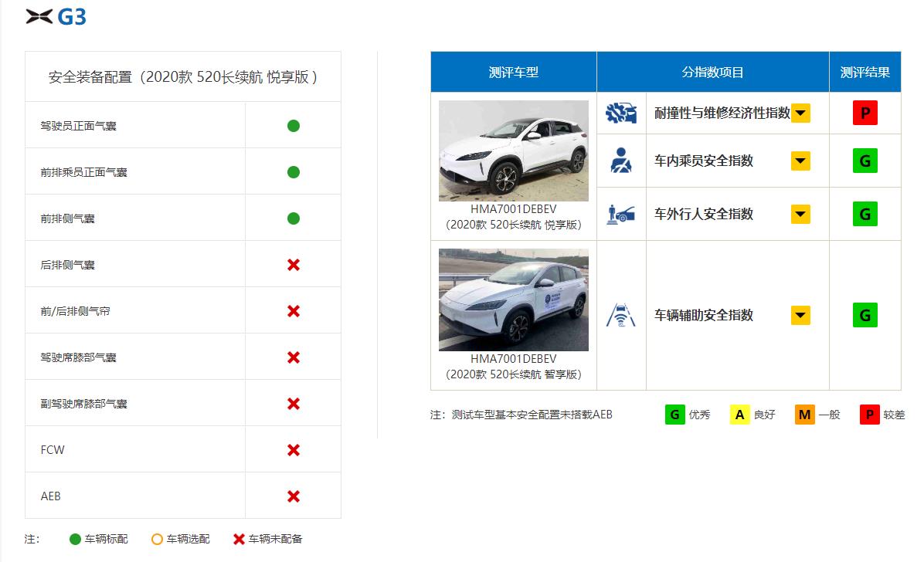Click the Xpeng G3 brand logo
The width and height of the screenshot is (924, 562).
56,17
